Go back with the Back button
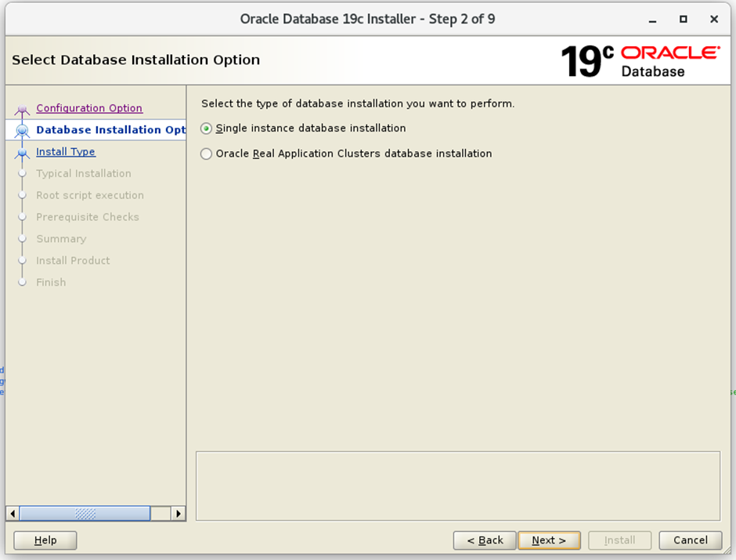The image size is (736, 560). [x=485, y=540]
